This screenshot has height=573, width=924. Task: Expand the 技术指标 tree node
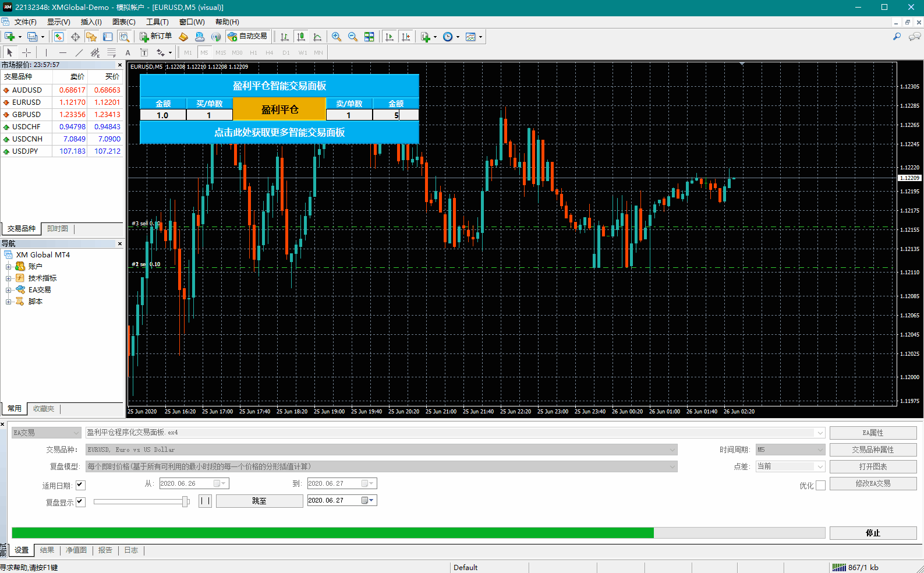(9, 278)
